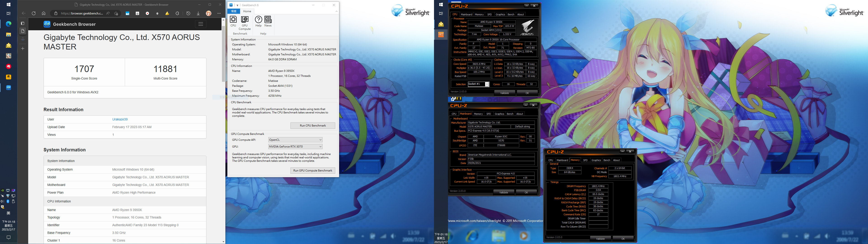Screen dimensions: 868x244
Task: Open Graphics tab in top CPU-Z window
Action: (x=500, y=14)
